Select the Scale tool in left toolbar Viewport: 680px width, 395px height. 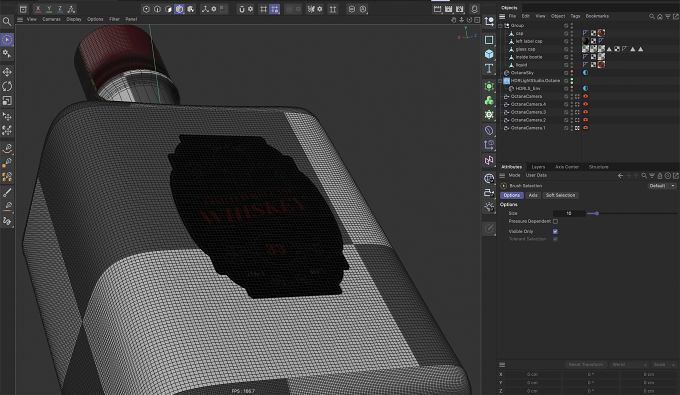tap(7, 101)
